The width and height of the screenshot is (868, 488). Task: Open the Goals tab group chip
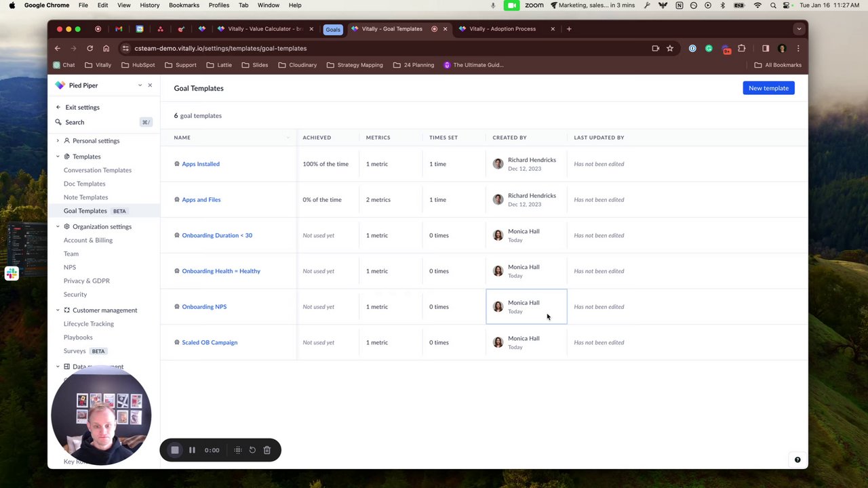pos(333,29)
